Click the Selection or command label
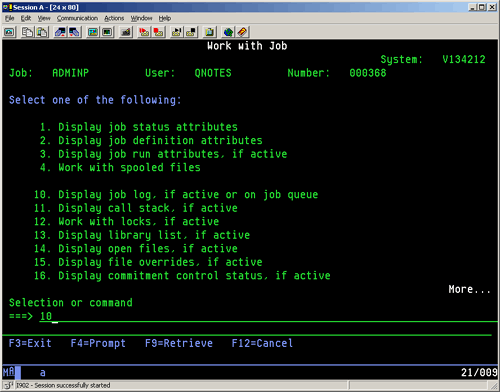The width and height of the screenshot is (500, 392). [70, 303]
